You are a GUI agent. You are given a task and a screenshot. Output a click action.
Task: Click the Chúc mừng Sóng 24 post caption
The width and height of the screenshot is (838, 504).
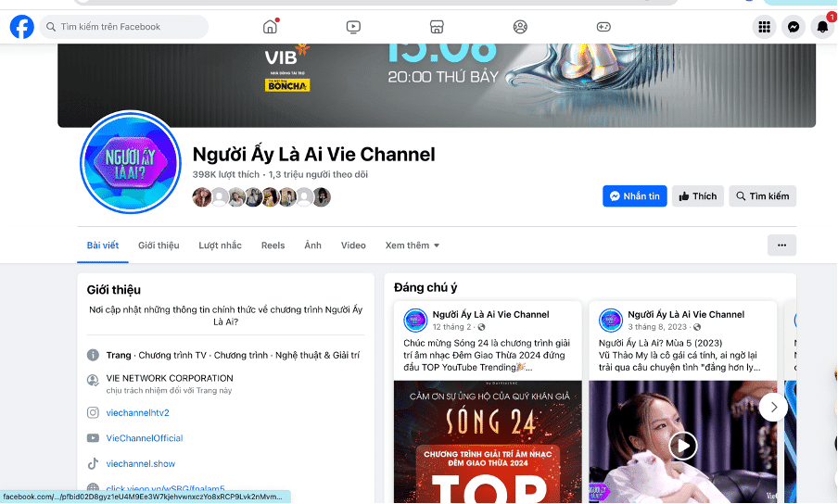coord(487,355)
